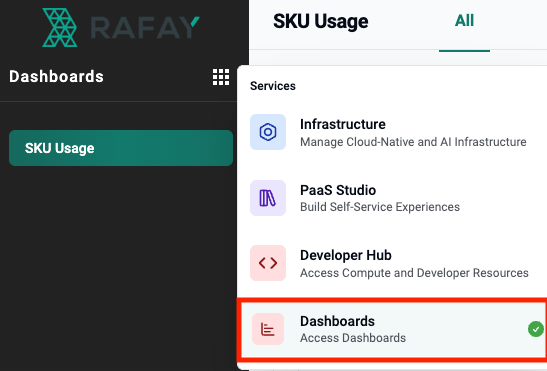Click the green checkmark beside Dashboards
The image size is (547, 371).
[536, 329]
